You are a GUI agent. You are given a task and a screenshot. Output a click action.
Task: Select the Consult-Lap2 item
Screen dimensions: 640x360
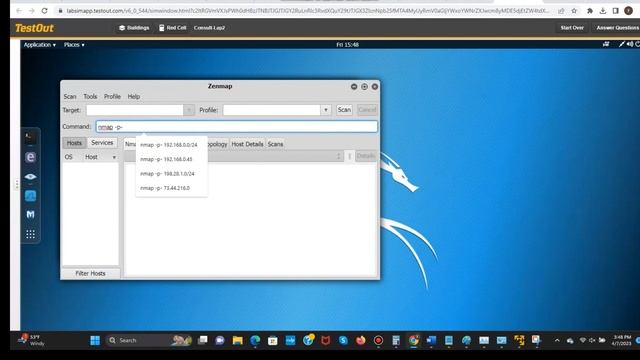209,28
